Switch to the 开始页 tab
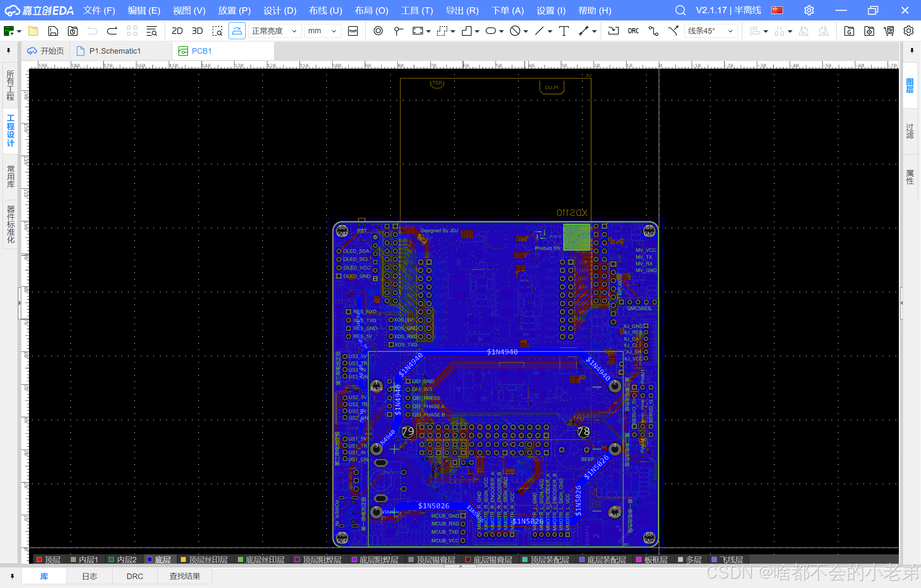 [x=46, y=51]
